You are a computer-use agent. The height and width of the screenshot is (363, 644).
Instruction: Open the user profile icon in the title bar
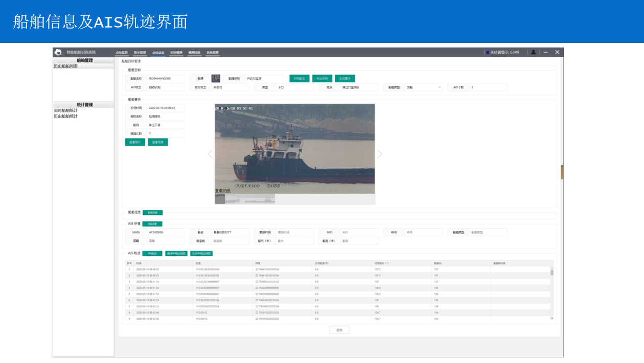[532, 52]
